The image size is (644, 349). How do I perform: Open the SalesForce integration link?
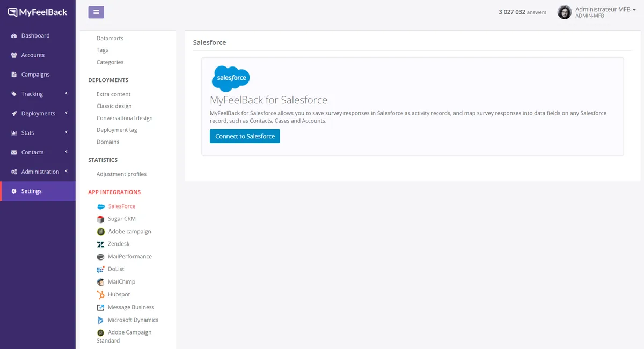(122, 206)
